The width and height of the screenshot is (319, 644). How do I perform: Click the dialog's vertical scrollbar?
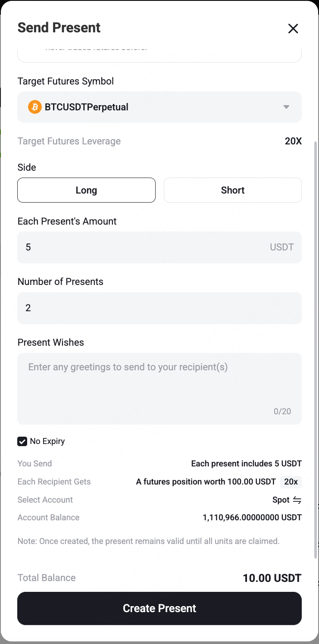316,349
